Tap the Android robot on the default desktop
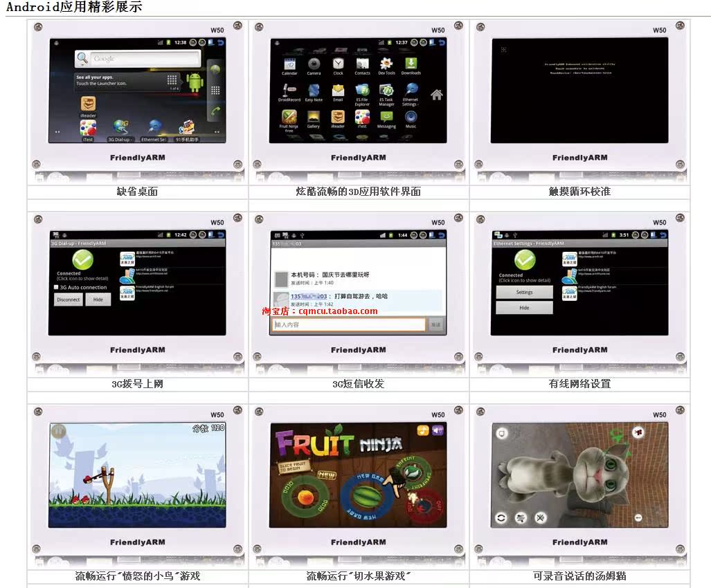The height and width of the screenshot is (588, 711). [195, 82]
